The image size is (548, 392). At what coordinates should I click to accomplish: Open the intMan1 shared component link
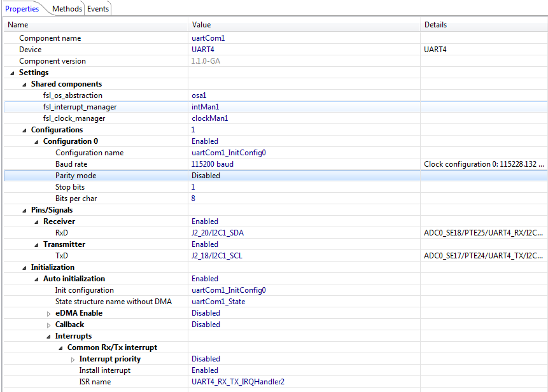pos(205,107)
